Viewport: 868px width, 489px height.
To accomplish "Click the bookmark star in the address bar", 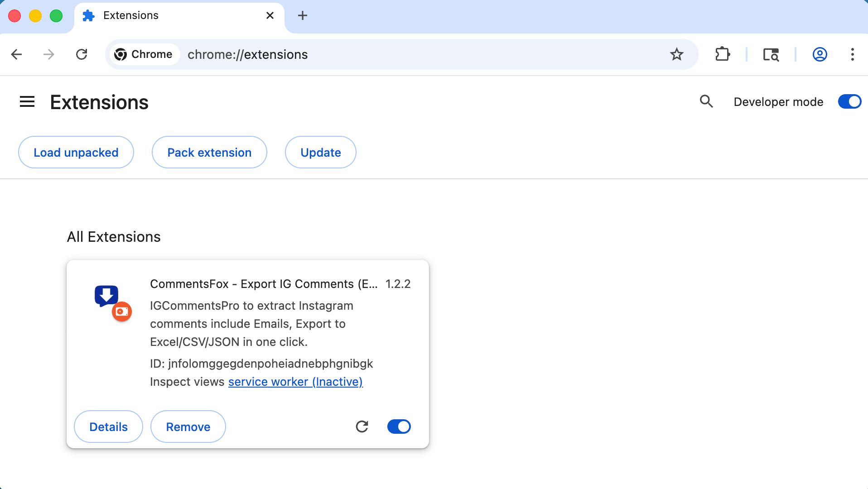I will coord(677,54).
